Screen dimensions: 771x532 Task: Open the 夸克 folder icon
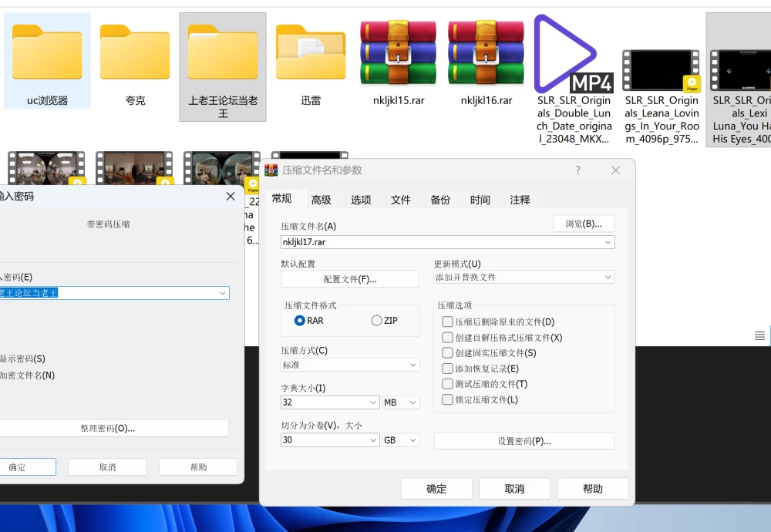point(135,52)
